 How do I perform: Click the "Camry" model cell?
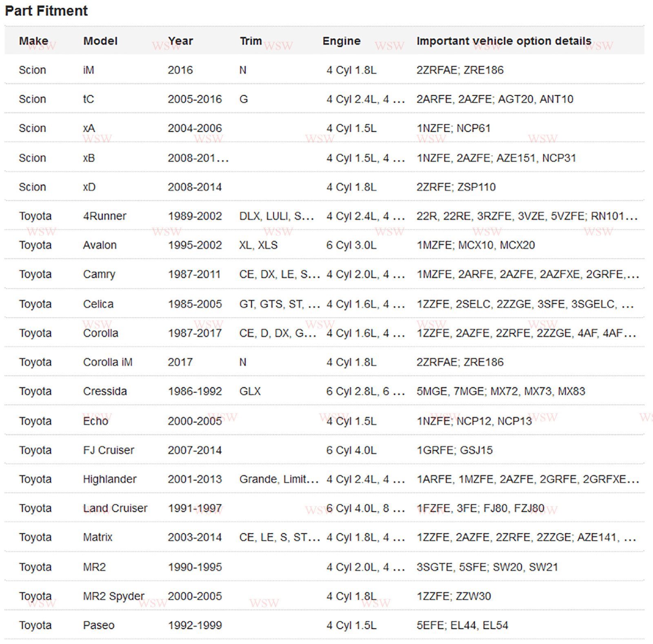point(99,274)
